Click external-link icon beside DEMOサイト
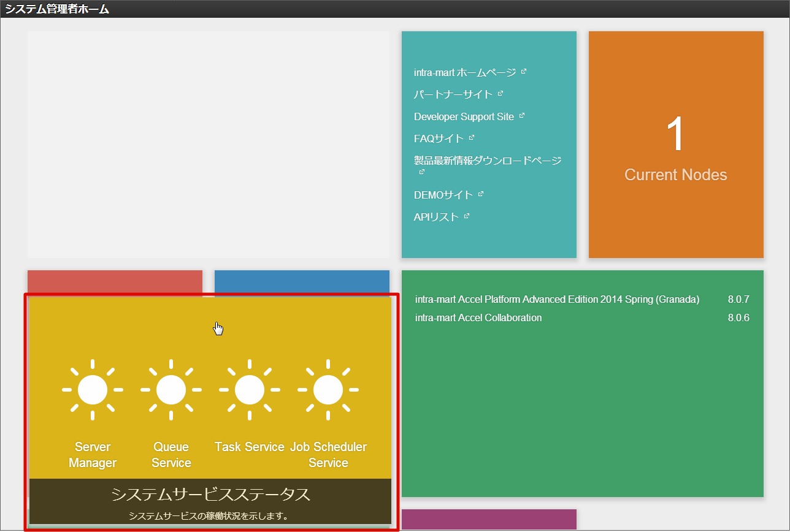 pos(481,194)
